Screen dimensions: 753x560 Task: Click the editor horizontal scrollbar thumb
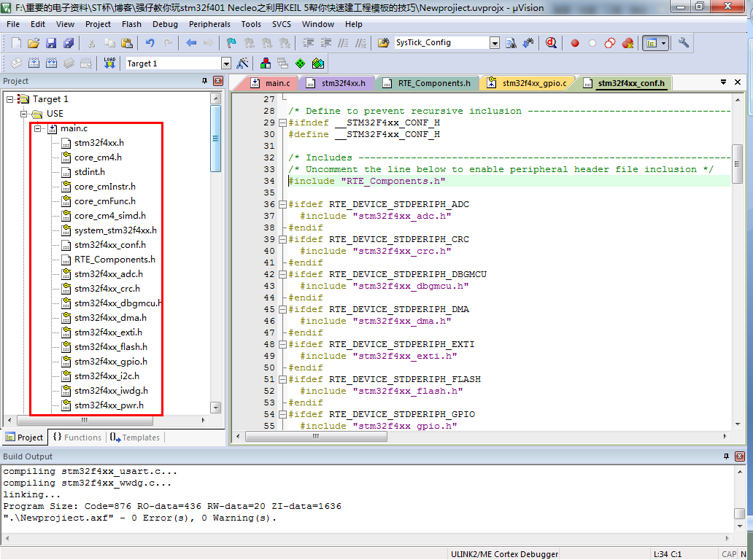(316, 436)
